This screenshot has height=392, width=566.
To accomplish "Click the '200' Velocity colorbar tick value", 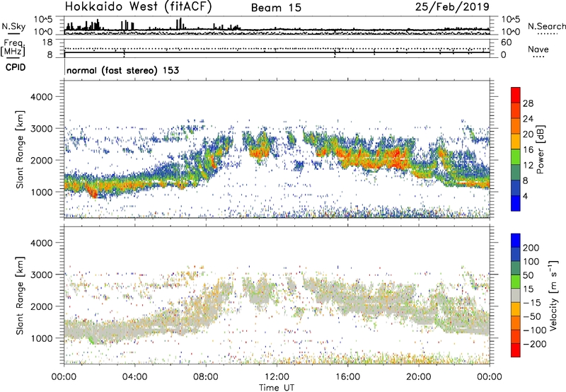I will click(531, 248).
